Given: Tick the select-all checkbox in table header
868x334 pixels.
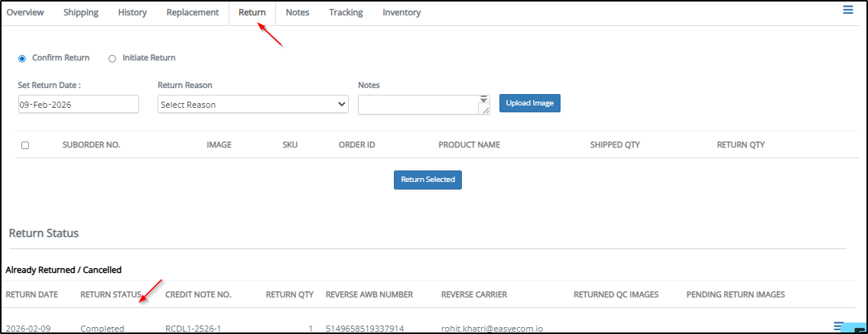Looking at the screenshot, I should [x=25, y=145].
